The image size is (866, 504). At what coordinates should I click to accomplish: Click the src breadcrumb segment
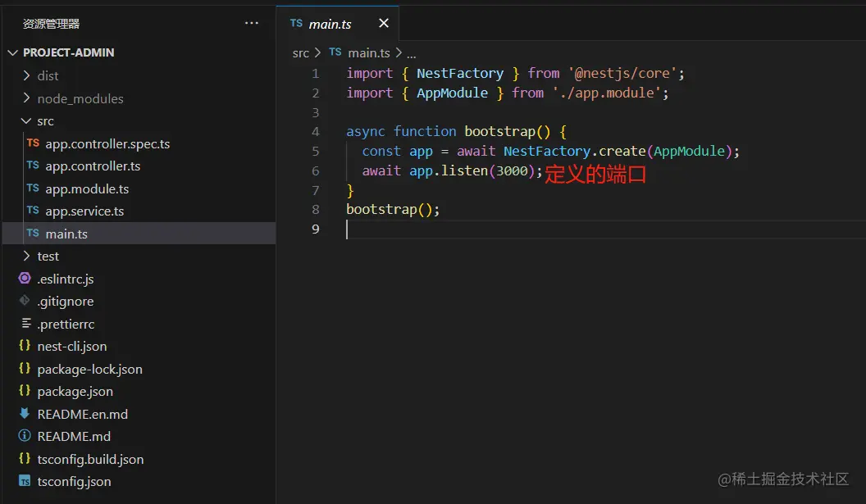300,53
